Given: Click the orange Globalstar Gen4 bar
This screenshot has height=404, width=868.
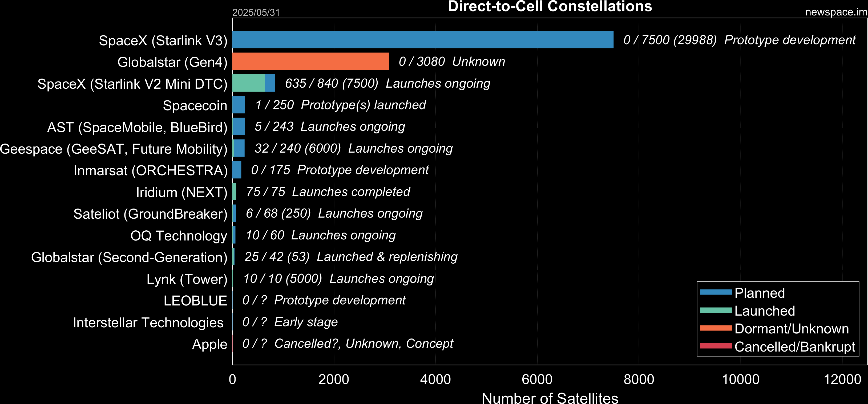Looking at the screenshot, I should click(x=311, y=61).
